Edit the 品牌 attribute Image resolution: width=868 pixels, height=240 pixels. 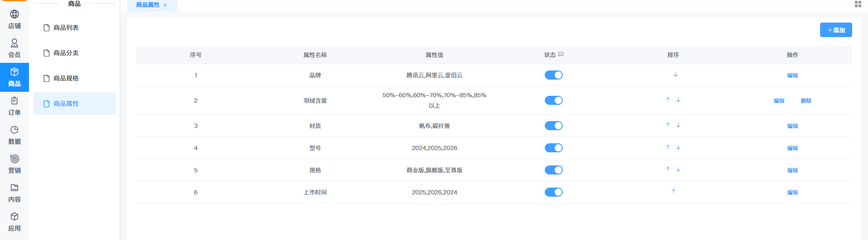792,75
